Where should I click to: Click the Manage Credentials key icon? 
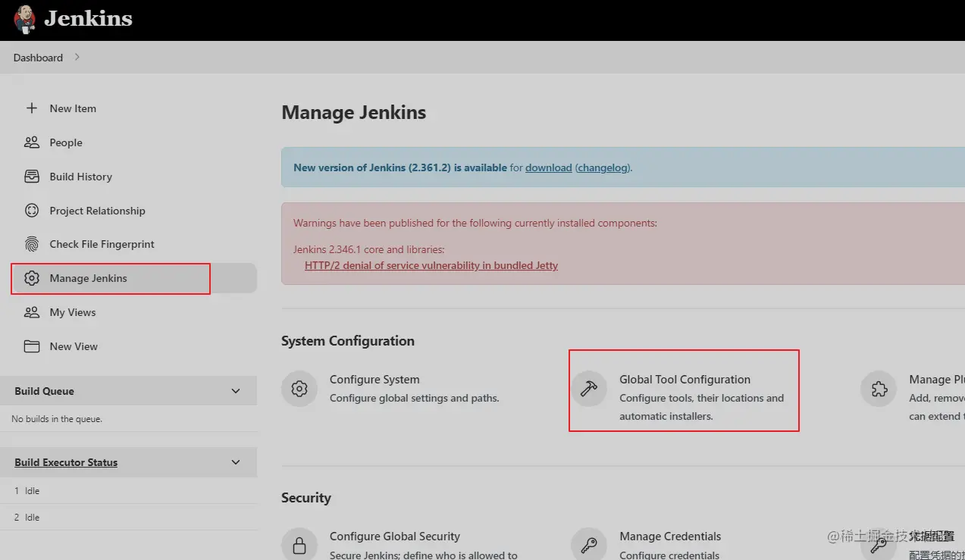tap(589, 545)
